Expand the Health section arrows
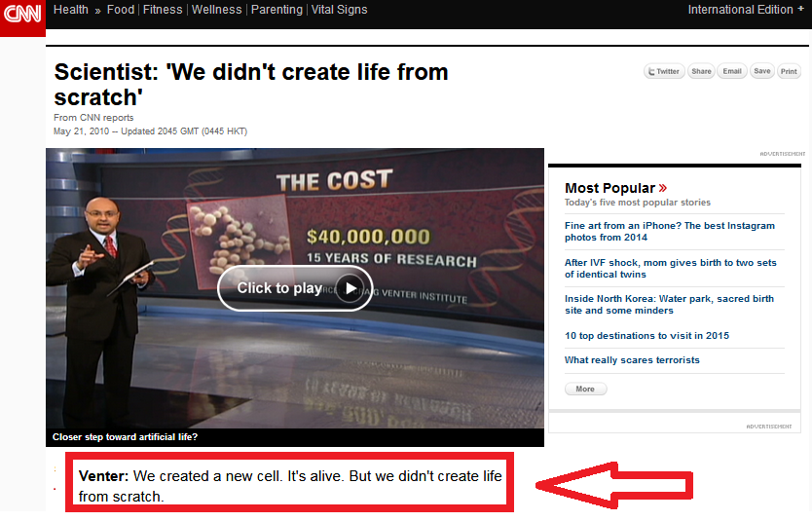The image size is (812, 521). coord(97,10)
